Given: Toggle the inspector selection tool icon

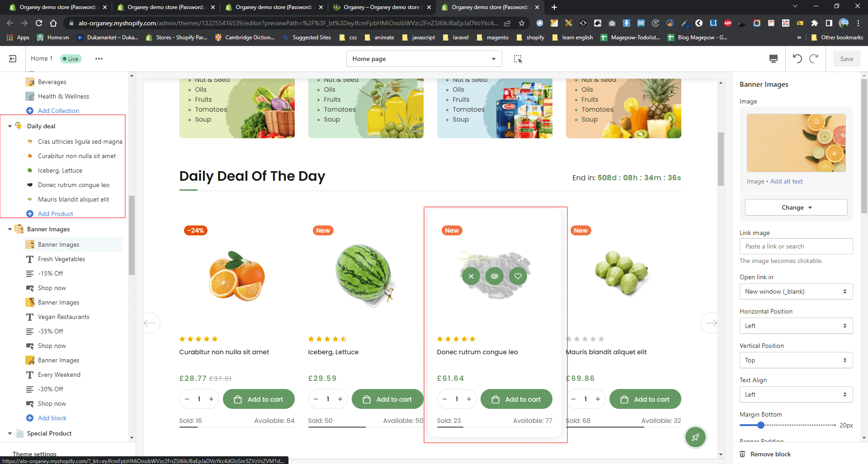Looking at the screenshot, I should click(518, 59).
